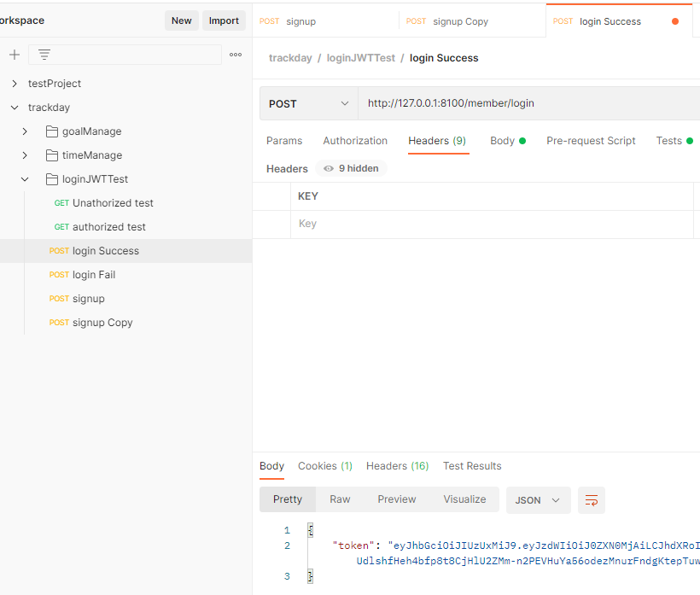700x595 pixels.
Task: Open the three-dots options in the sidebar
Action: point(236,55)
